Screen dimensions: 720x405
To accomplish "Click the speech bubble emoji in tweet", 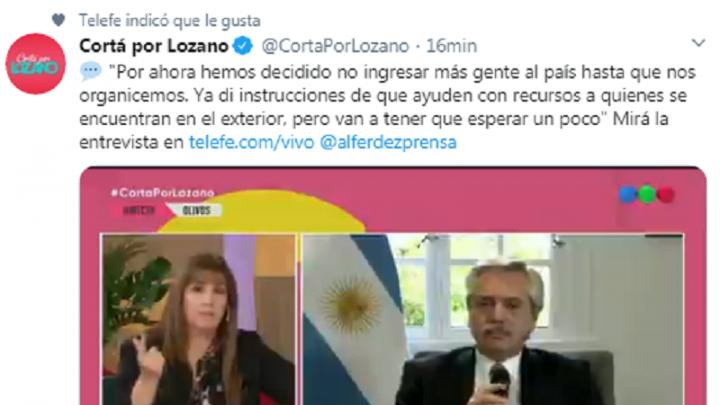I will point(90,72).
